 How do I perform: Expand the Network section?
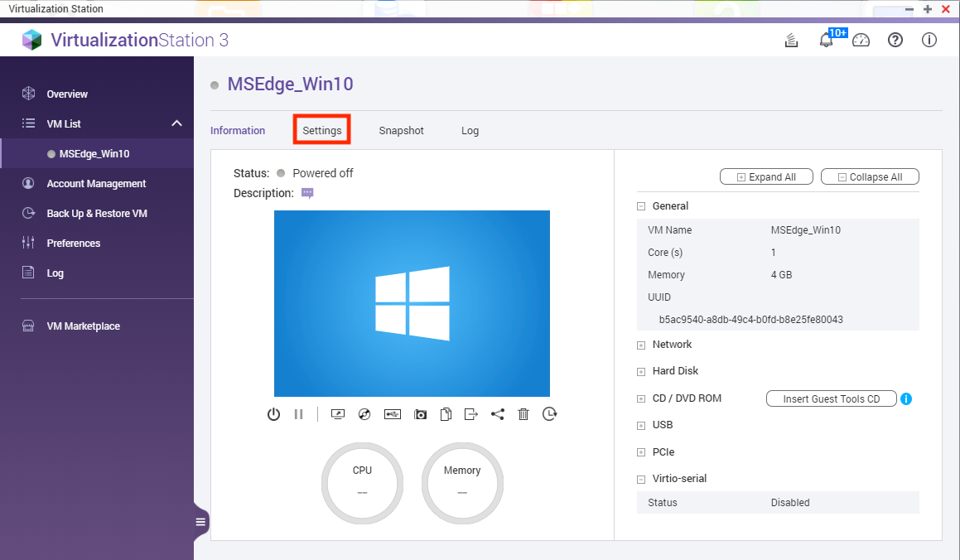[641, 345]
